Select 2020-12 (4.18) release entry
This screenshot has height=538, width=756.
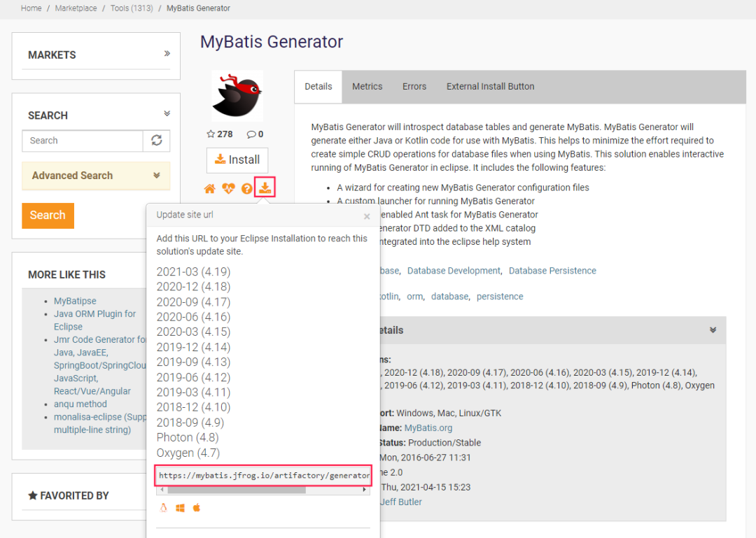(193, 286)
